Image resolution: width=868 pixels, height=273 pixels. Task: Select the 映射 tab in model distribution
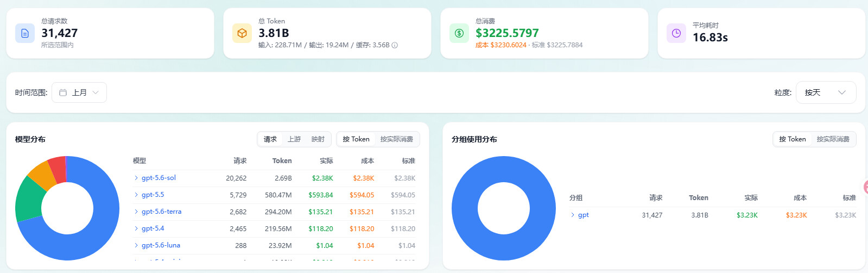(x=318, y=139)
